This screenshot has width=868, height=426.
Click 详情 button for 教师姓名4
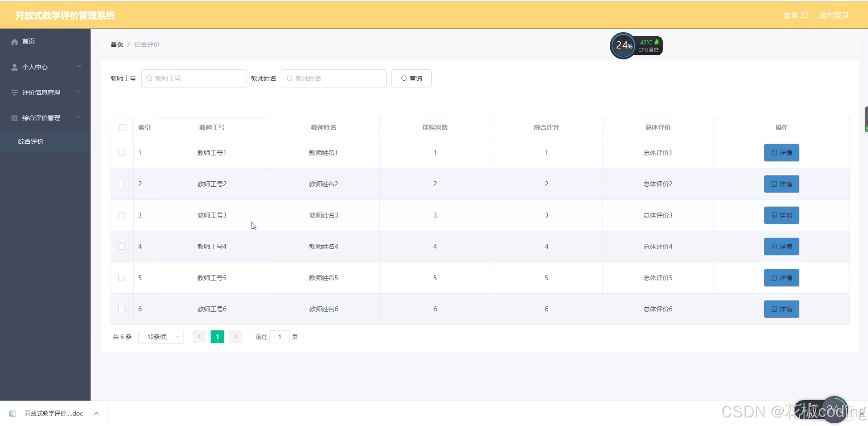781,247
